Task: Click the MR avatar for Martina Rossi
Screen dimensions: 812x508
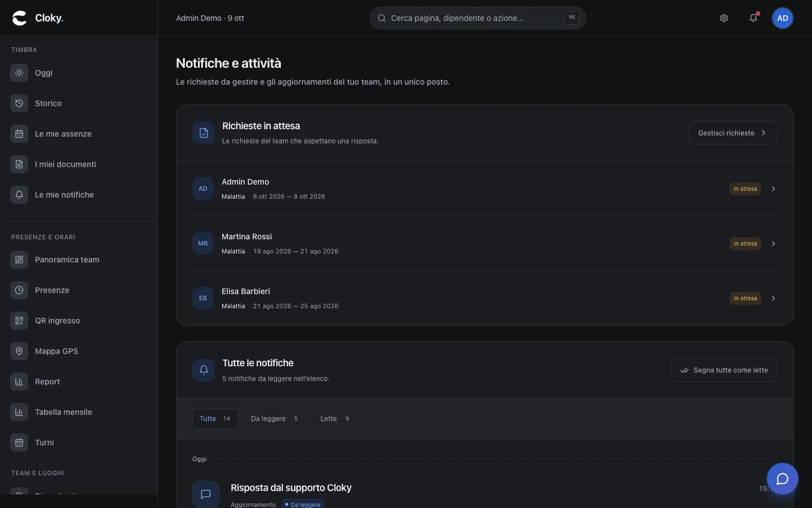Action: pos(203,243)
